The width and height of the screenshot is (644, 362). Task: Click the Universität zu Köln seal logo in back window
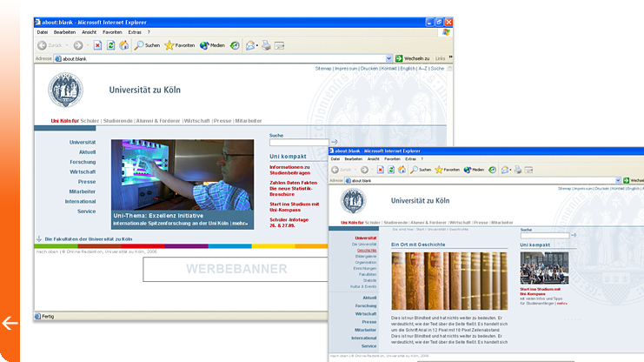tap(65, 90)
